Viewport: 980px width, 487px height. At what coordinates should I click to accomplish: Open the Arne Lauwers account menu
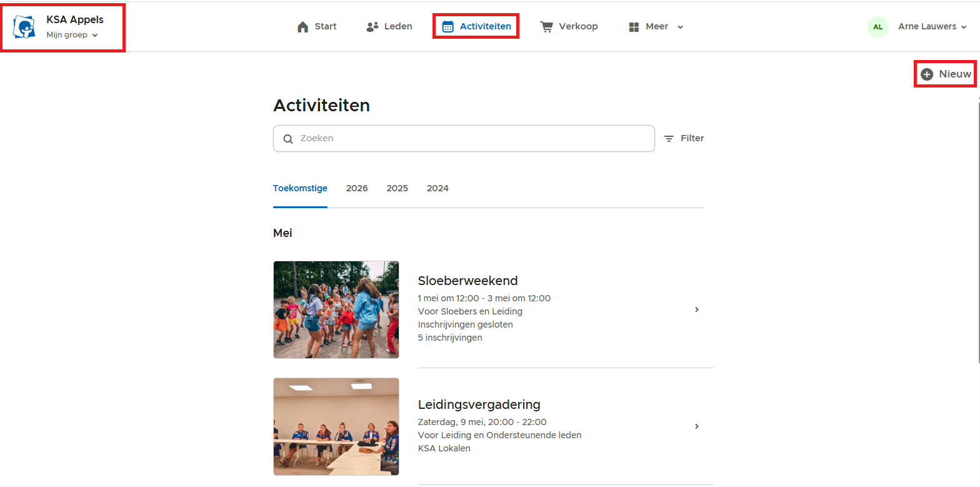[932, 27]
